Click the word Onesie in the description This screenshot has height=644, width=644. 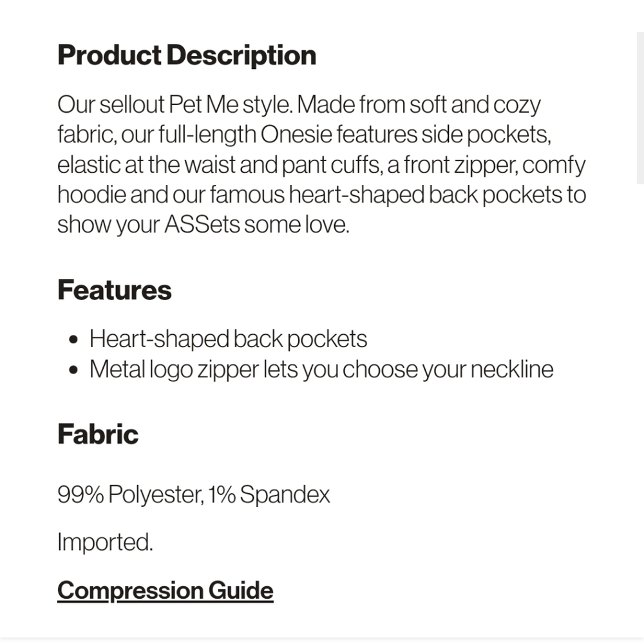296,135
